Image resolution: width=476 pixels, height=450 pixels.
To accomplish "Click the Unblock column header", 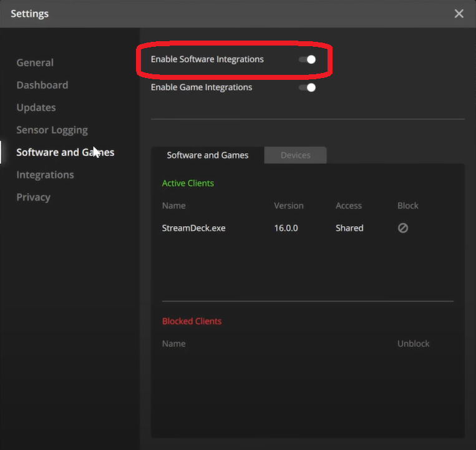I will (413, 344).
